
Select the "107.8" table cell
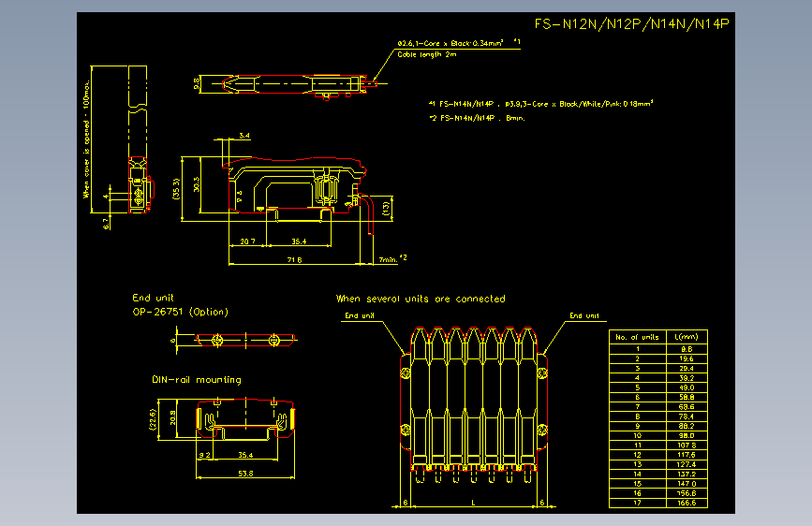(687, 446)
